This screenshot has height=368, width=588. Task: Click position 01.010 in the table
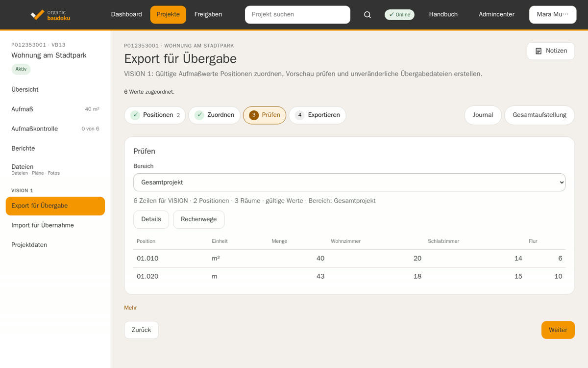(x=147, y=259)
